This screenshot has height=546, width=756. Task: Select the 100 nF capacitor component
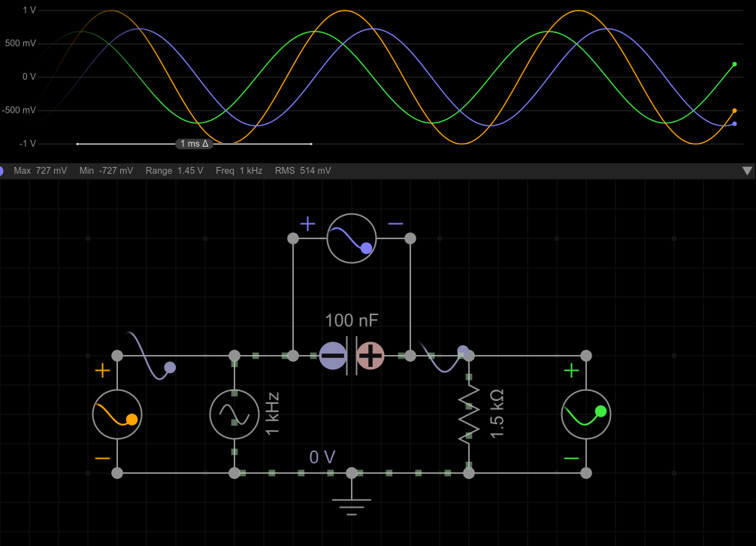coord(352,356)
